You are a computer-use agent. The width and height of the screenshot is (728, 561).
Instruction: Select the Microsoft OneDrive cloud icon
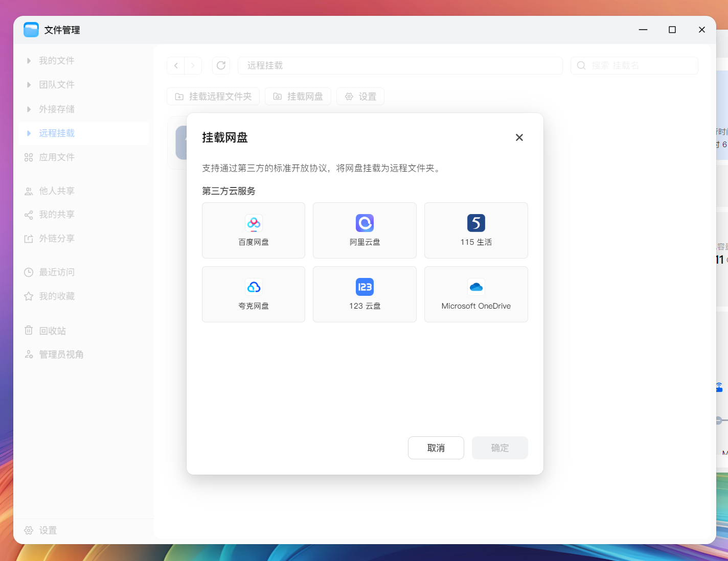476,287
